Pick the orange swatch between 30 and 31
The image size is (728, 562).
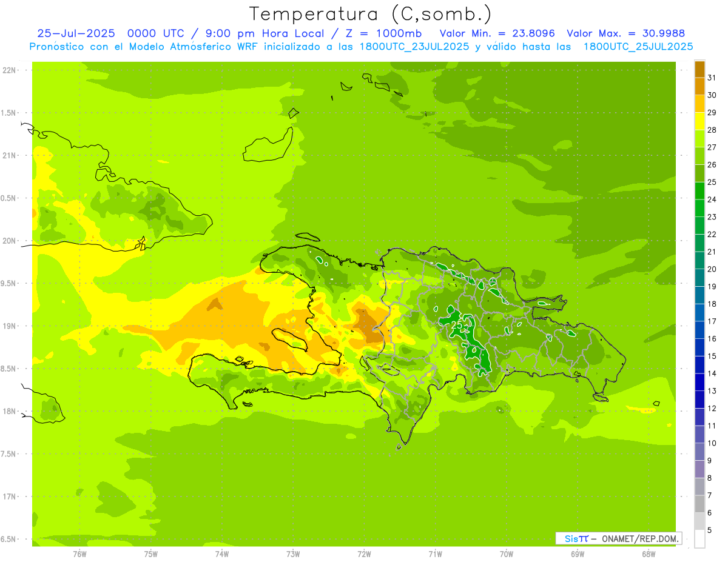(699, 87)
